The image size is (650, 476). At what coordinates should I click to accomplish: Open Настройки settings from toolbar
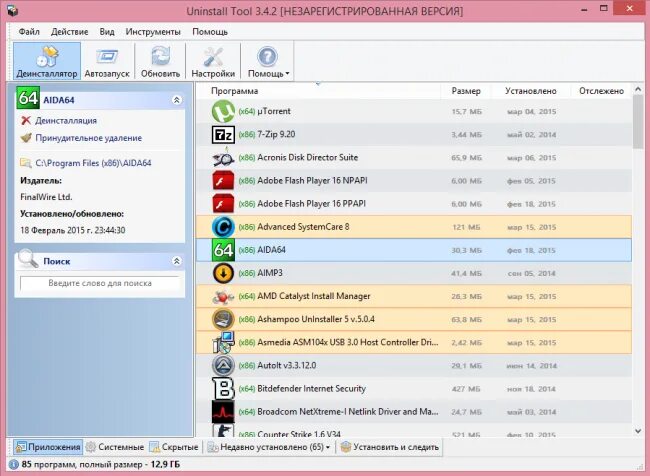point(213,61)
